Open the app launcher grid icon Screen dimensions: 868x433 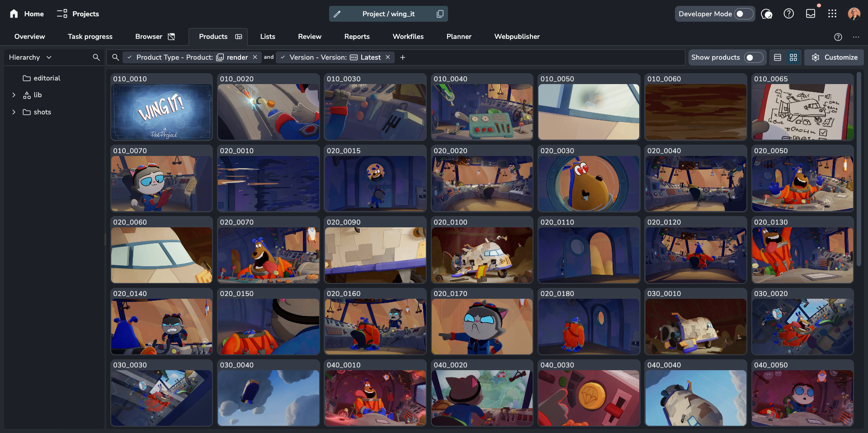[x=832, y=14]
